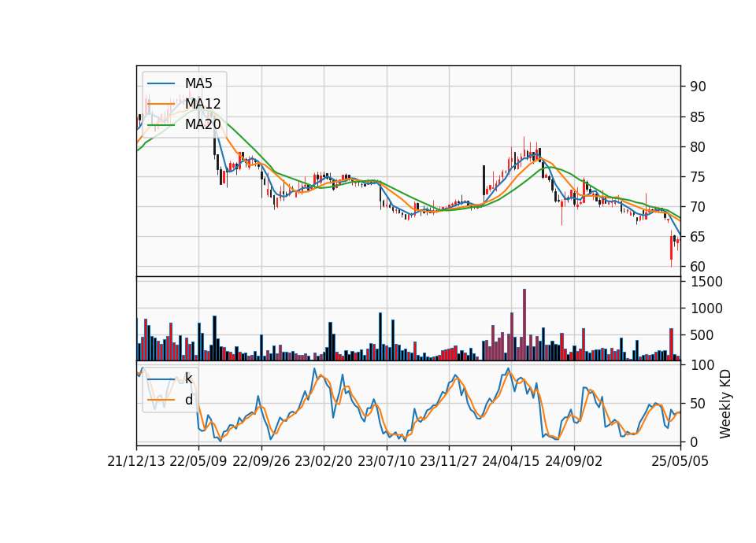Click price axis value 75

[x=699, y=177]
